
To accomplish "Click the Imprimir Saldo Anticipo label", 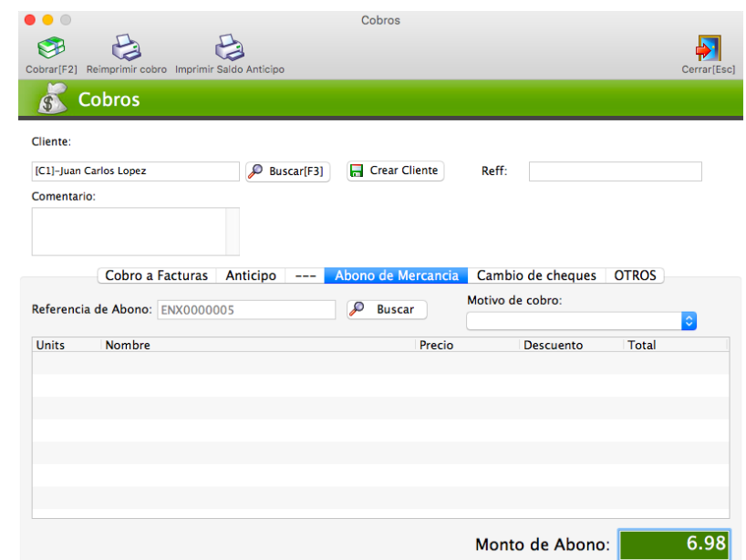I will coord(230,69).
